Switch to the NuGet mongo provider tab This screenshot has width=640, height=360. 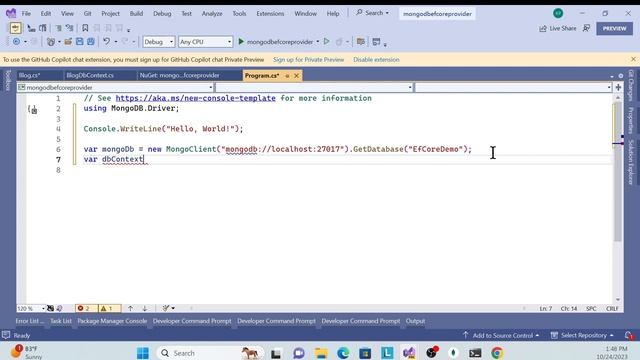pos(180,76)
